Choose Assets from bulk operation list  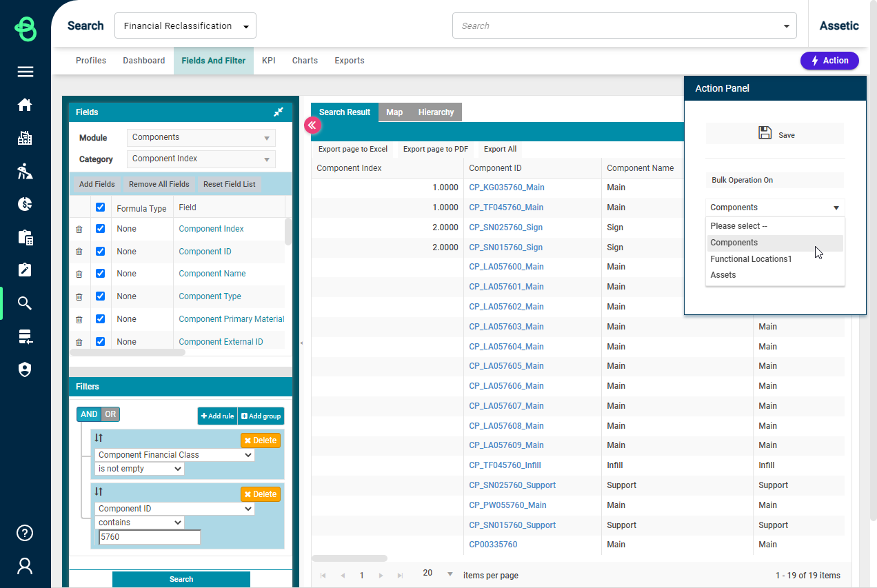point(776,275)
